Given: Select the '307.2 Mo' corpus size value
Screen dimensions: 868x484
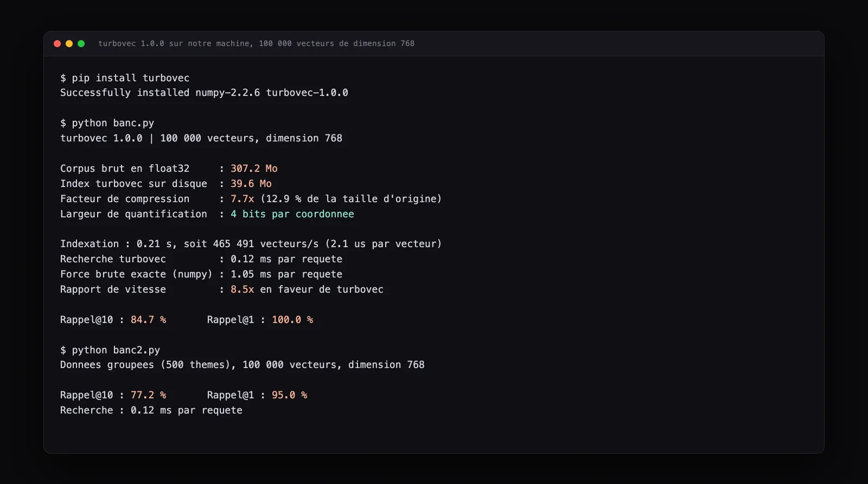Looking at the screenshot, I should [254, 169].
